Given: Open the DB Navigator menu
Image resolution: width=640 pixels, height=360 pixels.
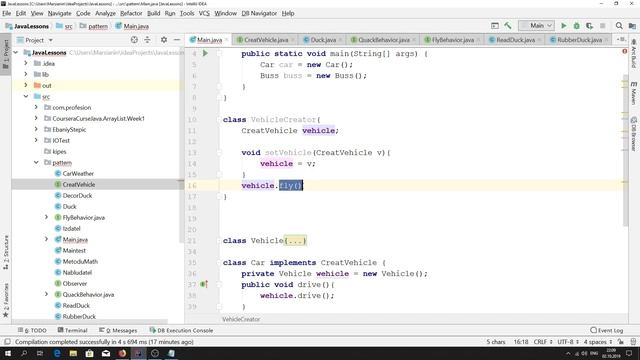Looking at the screenshot, I should pyautogui.click(x=259, y=13).
